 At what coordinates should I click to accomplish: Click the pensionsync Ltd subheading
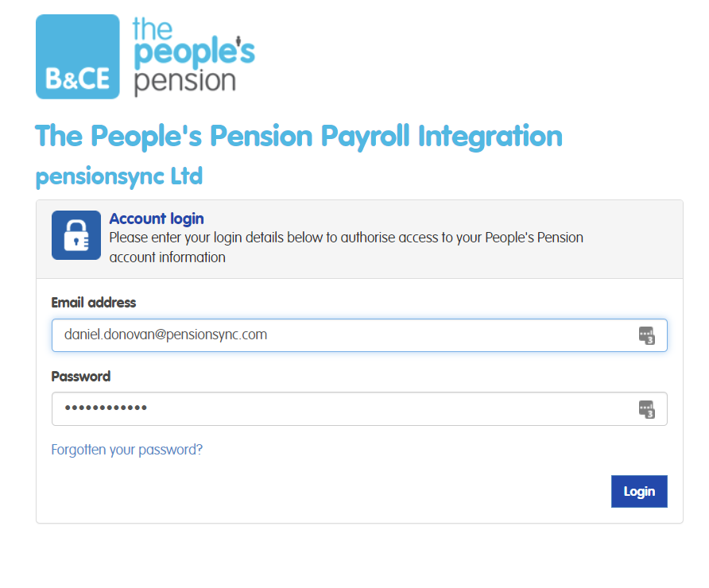119,176
